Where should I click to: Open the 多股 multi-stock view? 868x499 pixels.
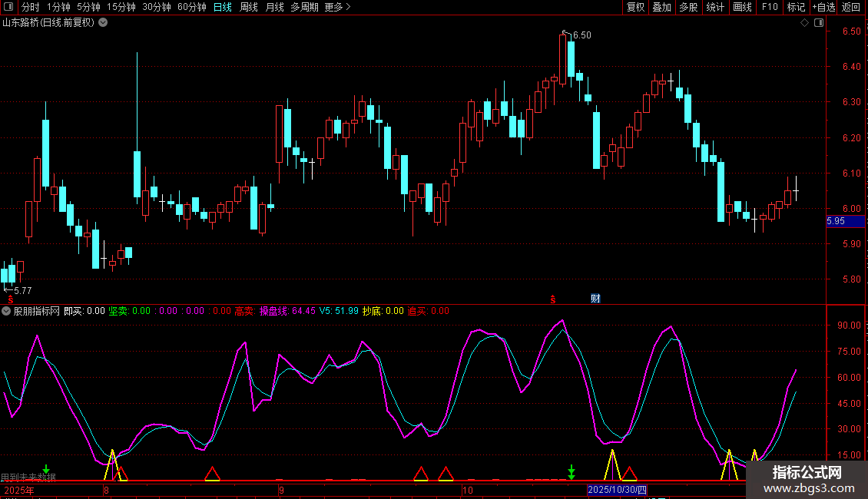[x=689, y=7]
